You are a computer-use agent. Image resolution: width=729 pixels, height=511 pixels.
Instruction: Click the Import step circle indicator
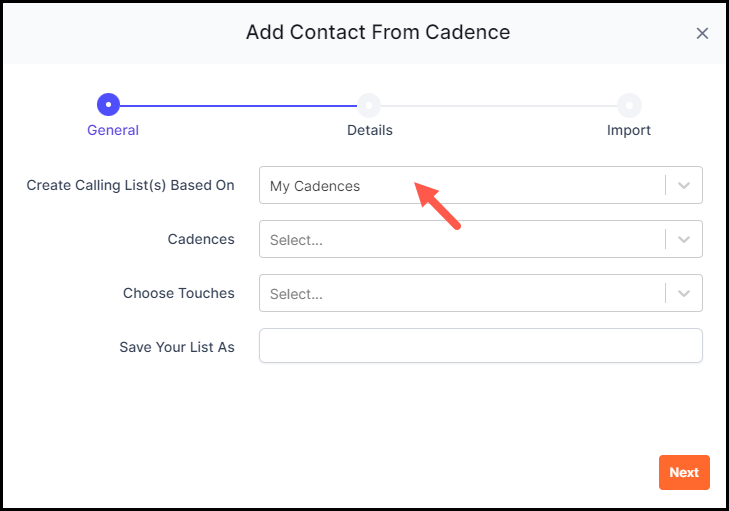[629, 105]
